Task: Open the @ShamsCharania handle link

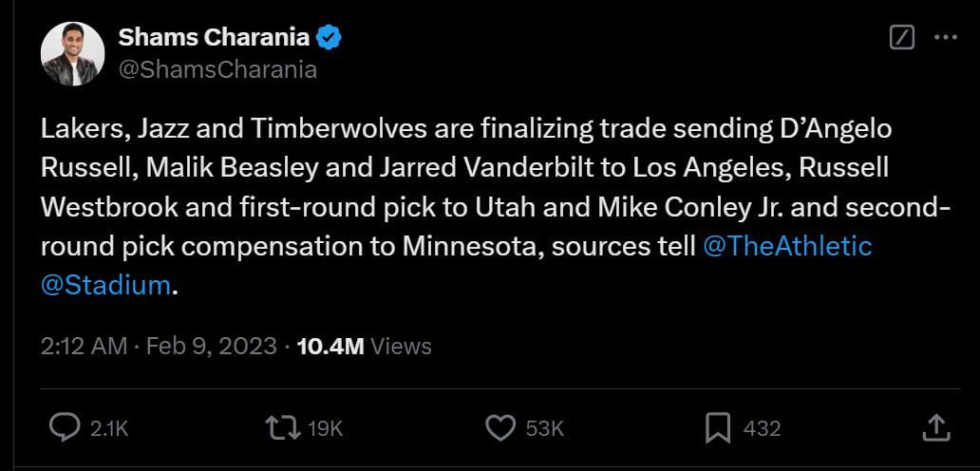Action: coord(217,69)
